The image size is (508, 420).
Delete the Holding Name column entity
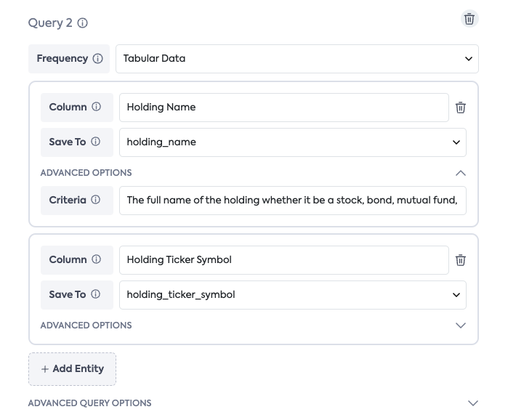pyautogui.click(x=461, y=108)
